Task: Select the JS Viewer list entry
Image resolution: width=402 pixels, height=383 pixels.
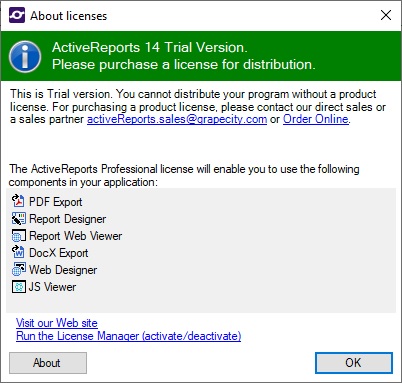Action: click(44, 287)
